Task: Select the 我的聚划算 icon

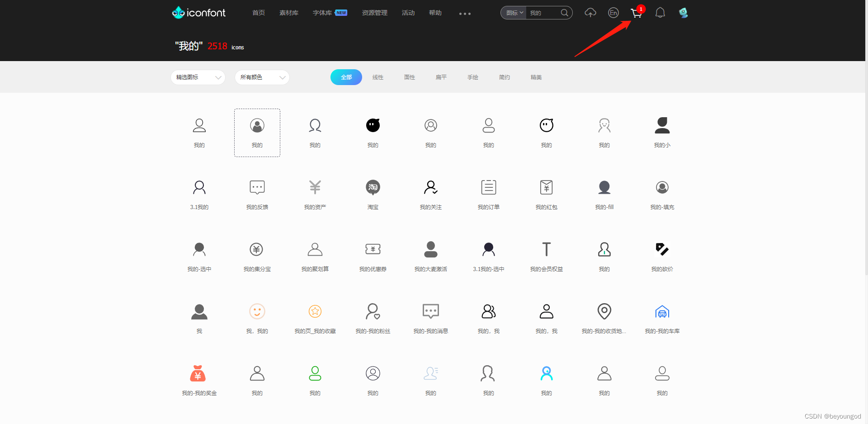Action: tap(315, 249)
